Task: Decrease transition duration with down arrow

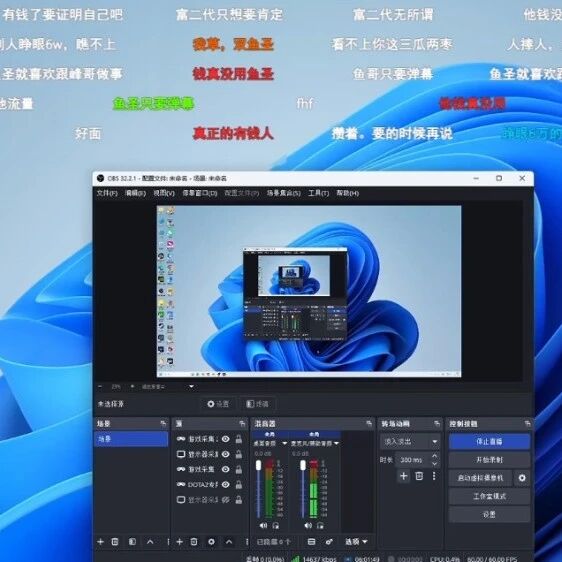Action: point(435,464)
